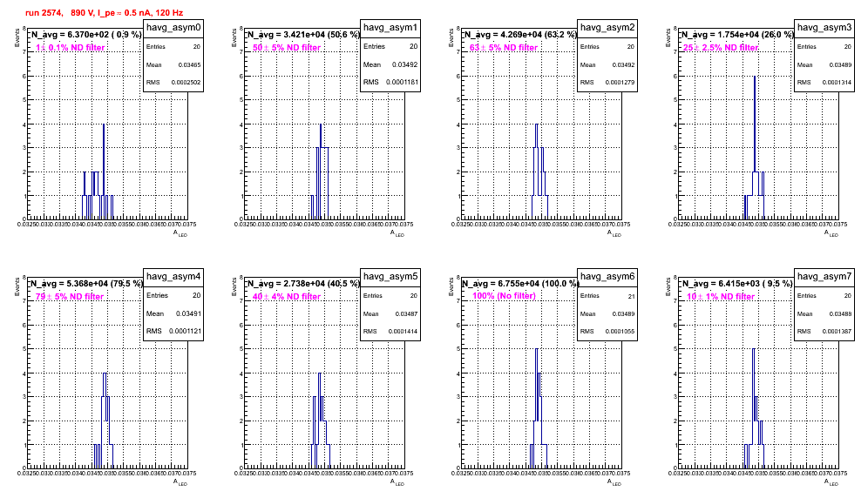Click the RMS value 0.0001279
The width and height of the screenshot is (868, 498).
[620, 82]
